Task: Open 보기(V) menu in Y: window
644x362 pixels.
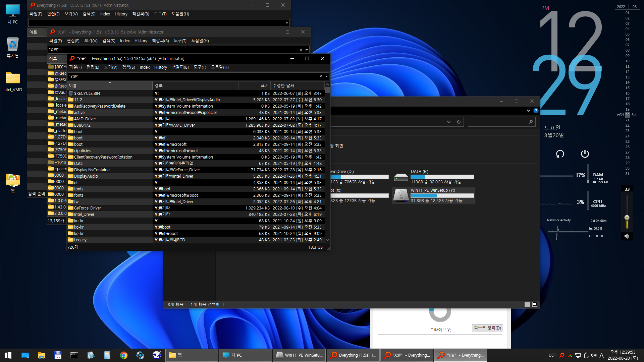Action: 110,67
